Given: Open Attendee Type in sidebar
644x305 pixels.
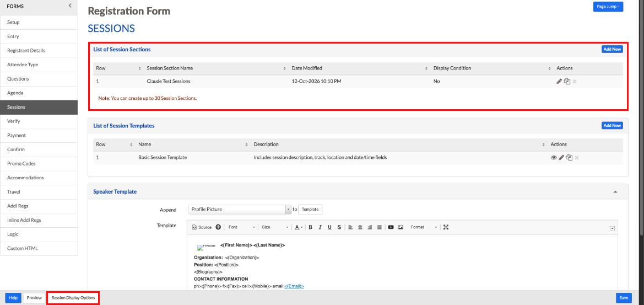Looking at the screenshot, I should tap(39, 65).
